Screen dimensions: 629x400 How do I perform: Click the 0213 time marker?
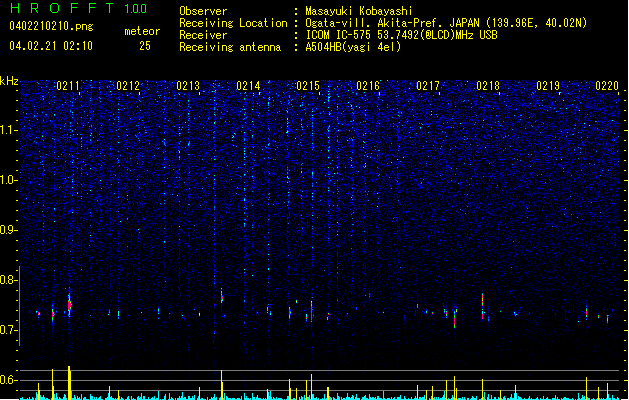188,86
